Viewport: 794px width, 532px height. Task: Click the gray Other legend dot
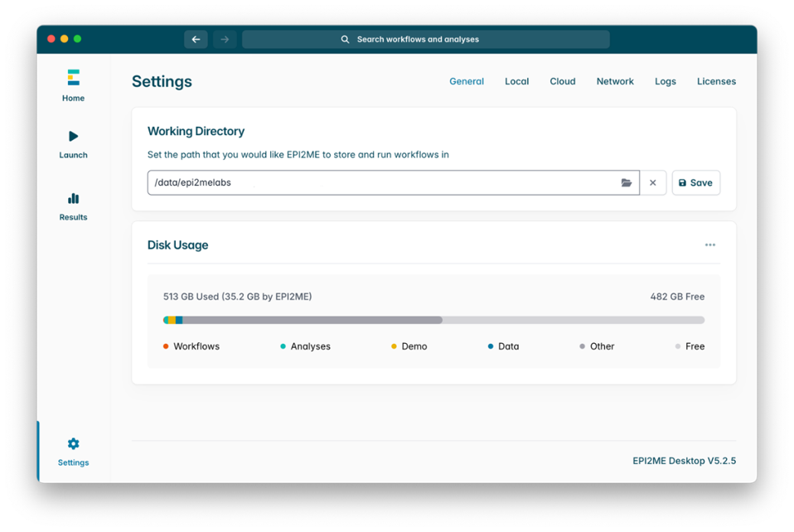pos(582,346)
